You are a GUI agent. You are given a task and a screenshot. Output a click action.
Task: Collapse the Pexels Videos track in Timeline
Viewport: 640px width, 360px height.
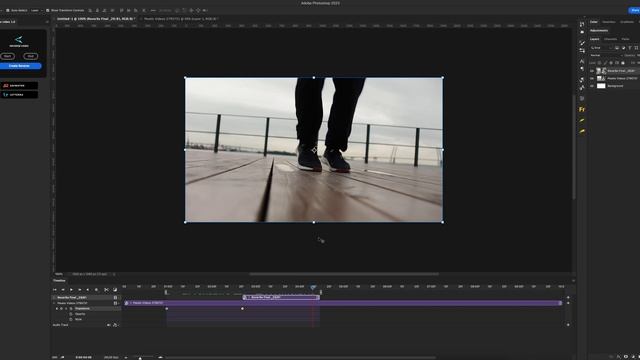tap(54, 303)
